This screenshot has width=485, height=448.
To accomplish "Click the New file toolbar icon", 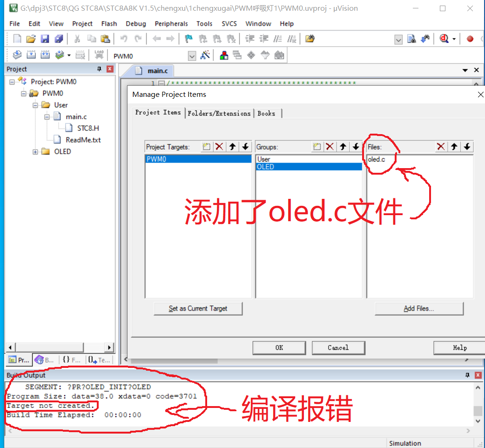I will point(17,39).
